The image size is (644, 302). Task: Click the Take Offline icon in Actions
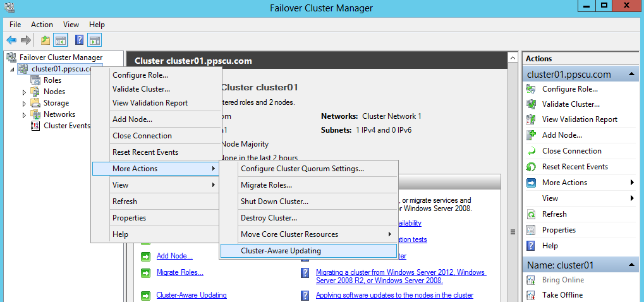[531, 295]
